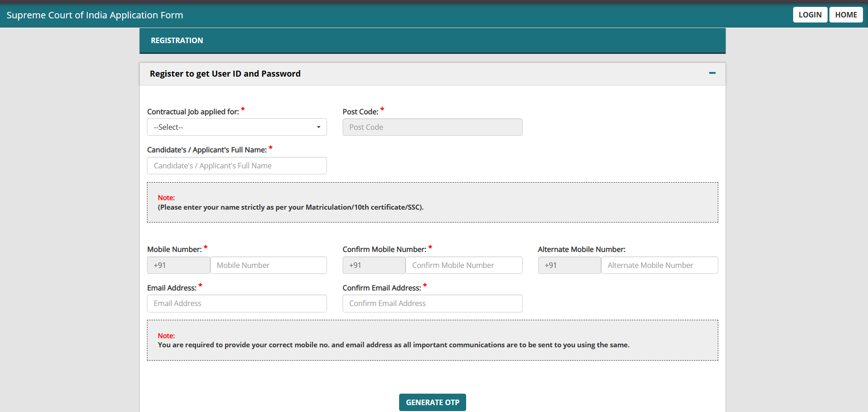Image resolution: width=868 pixels, height=412 pixels.
Task: Collapse the registration panel with minus icon
Action: click(712, 73)
